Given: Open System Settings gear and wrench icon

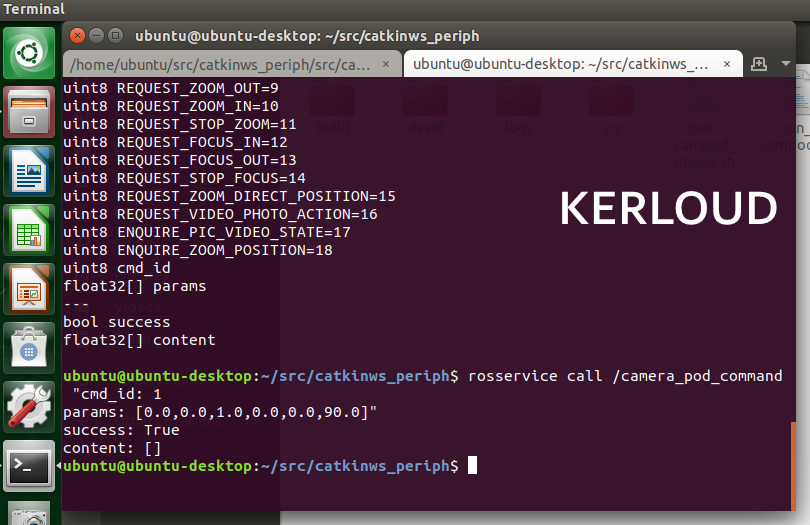Looking at the screenshot, I should (29, 407).
